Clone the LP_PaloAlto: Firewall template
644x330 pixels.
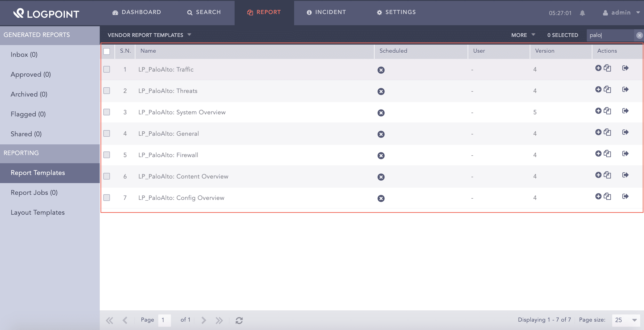(608, 154)
